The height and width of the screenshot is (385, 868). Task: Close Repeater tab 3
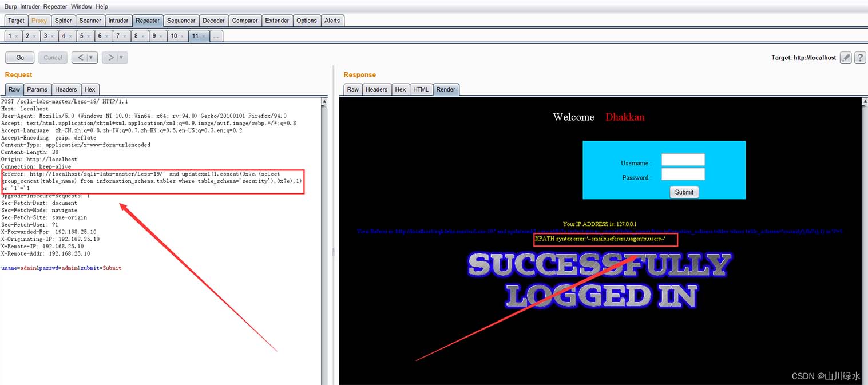pos(53,37)
